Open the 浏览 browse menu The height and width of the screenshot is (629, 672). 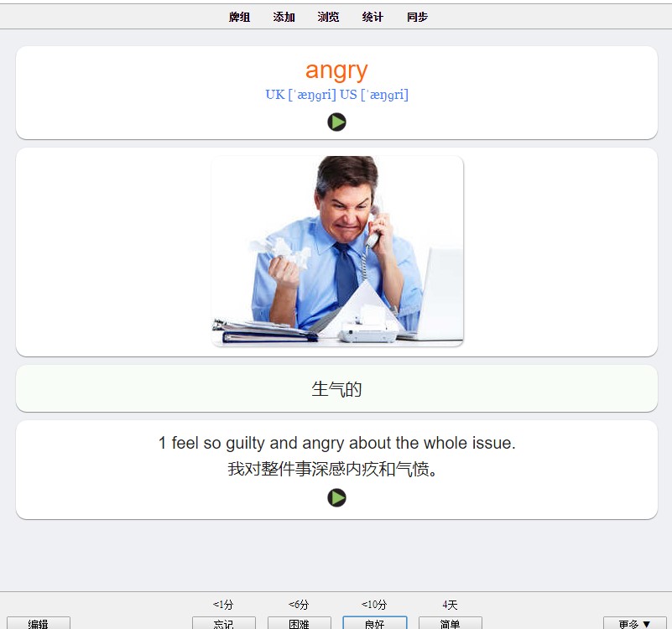[328, 17]
